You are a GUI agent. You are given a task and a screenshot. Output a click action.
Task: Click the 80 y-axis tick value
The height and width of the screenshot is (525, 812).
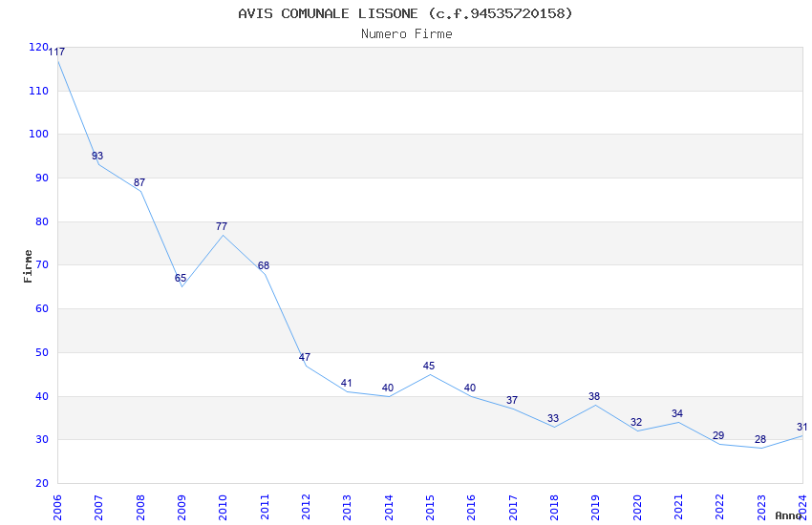(x=42, y=221)
